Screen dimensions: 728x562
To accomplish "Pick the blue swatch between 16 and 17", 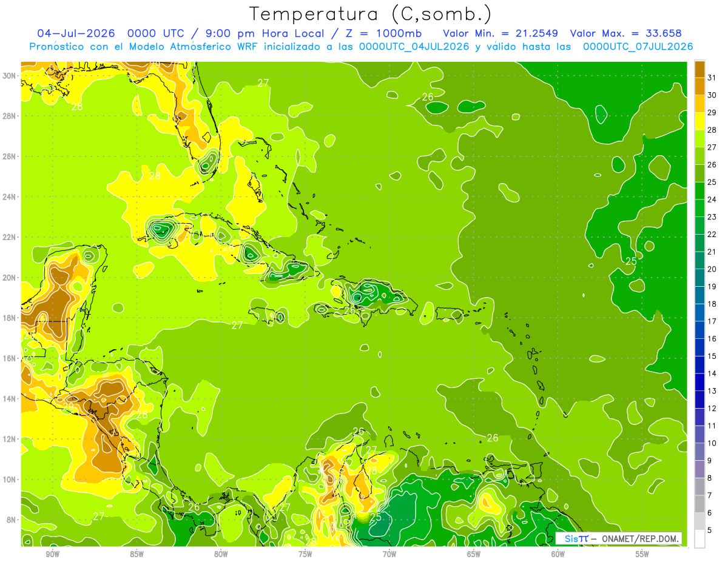I will click(699, 330).
